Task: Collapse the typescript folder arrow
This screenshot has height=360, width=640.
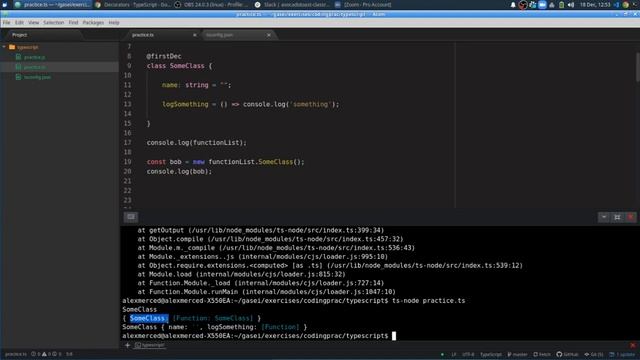Action: coord(4,47)
